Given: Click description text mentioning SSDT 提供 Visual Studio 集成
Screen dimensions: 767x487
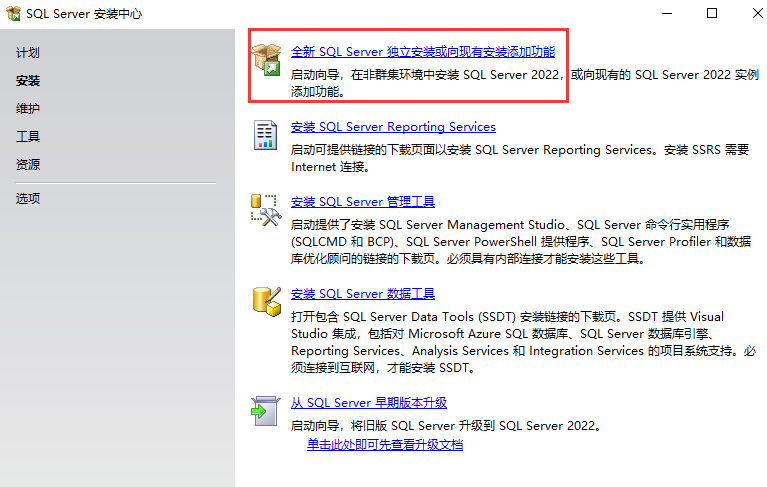Looking at the screenshot, I should 523,342.
